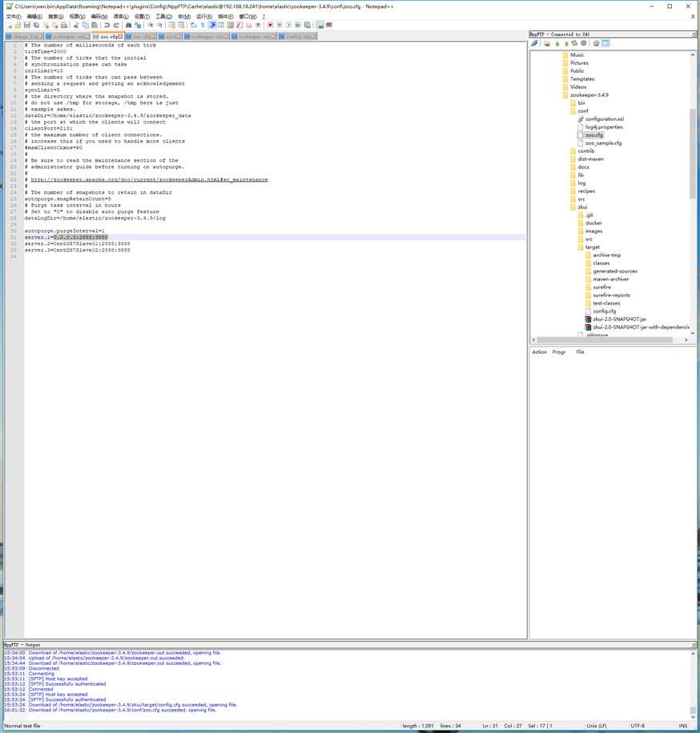
Task: Open the 视图(V) menu
Action: [77, 16]
